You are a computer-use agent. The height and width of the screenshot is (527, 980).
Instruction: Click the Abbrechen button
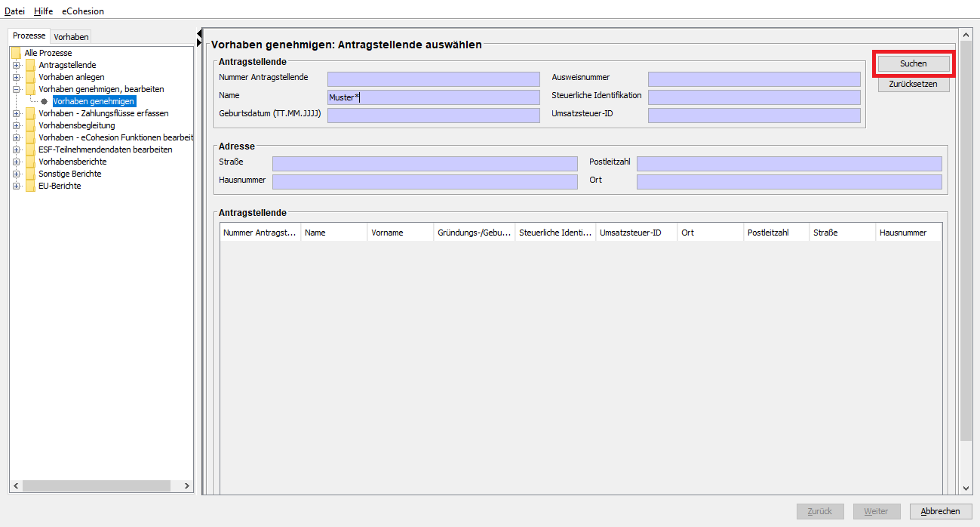(941, 511)
